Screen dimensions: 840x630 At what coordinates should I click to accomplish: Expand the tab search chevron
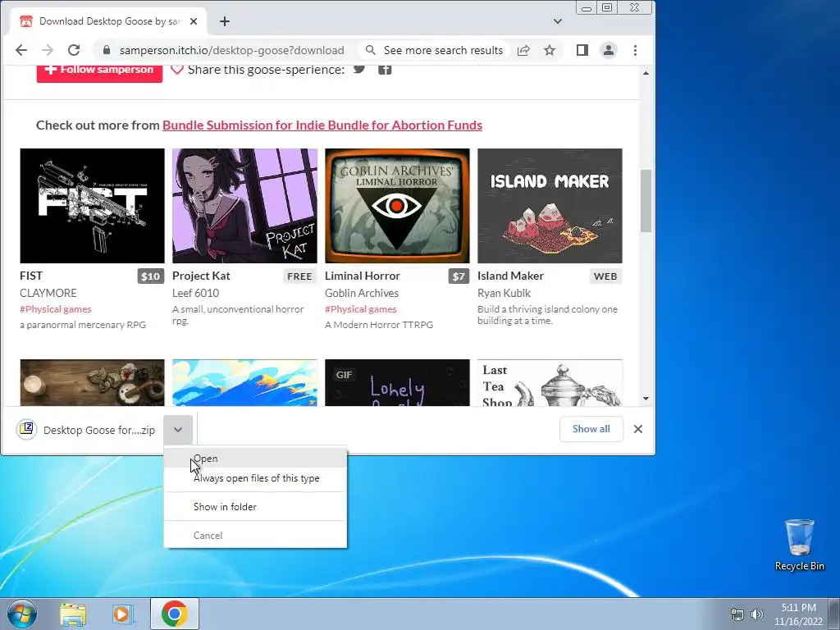558,21
